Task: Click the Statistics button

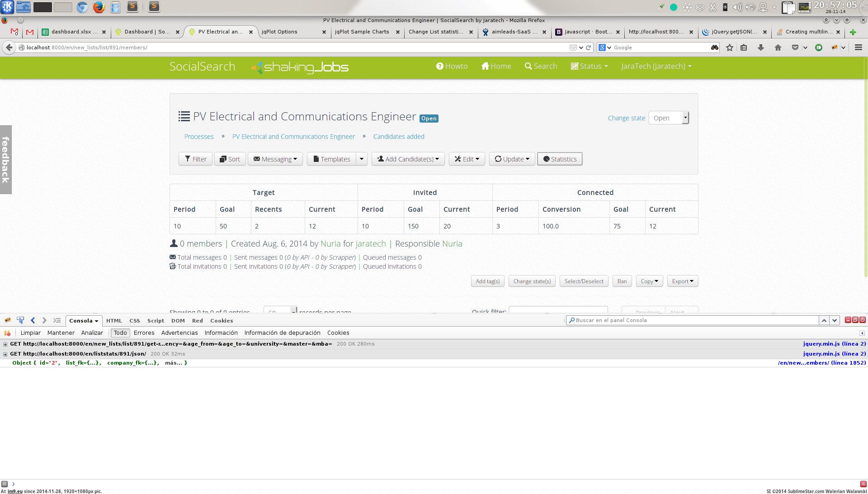Action: [x=560, y=159]
